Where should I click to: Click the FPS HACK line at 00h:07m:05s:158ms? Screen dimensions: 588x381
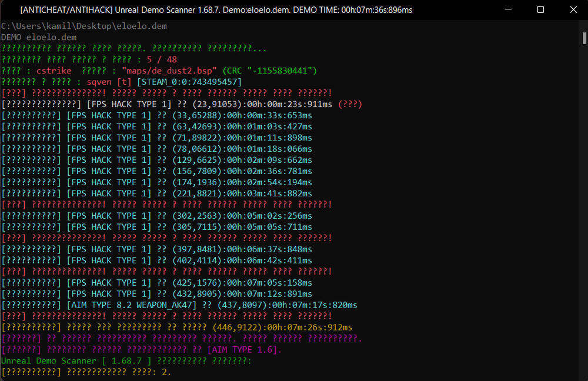click(x=157, y=283)
